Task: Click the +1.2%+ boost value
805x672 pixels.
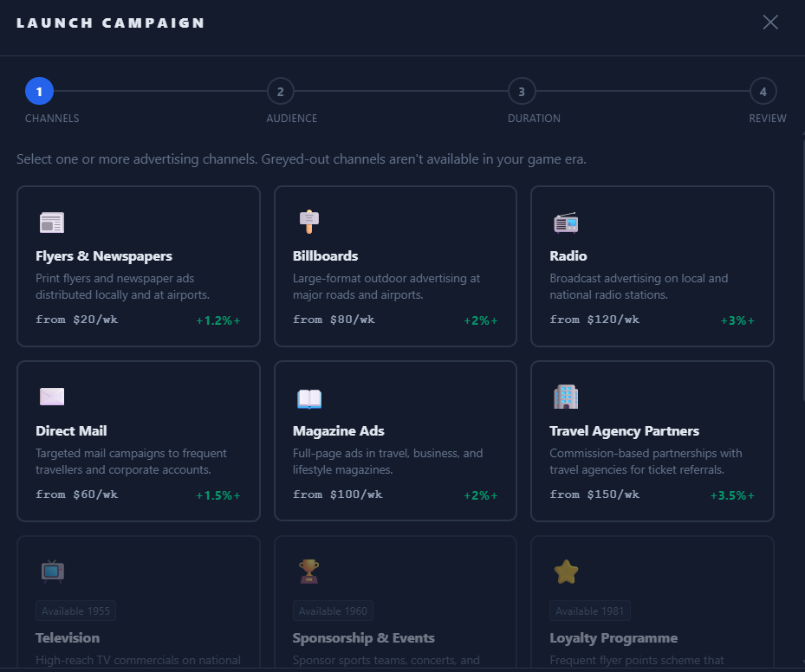Action: 218,320
